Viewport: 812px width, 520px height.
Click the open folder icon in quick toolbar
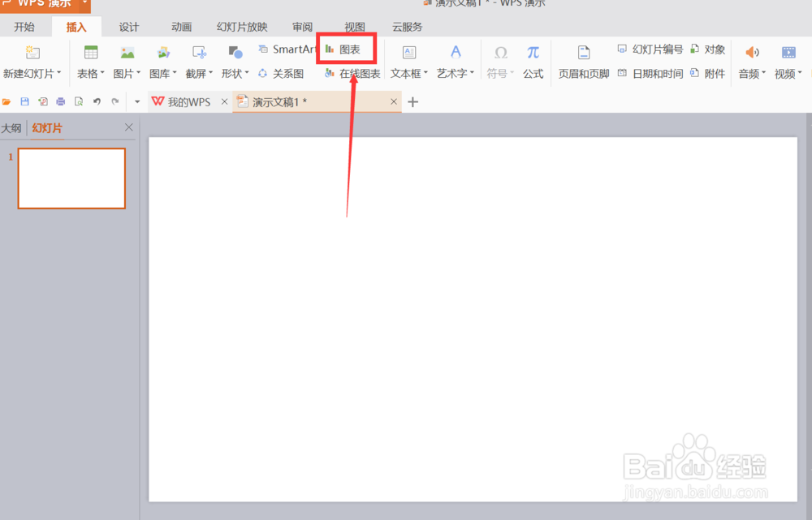(x=6, y=102)
